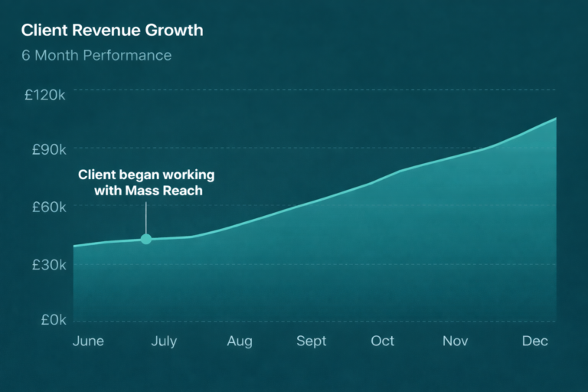Click the £90k y-axis label
Screen dimensions: 588x392
[x=49, y=149]
